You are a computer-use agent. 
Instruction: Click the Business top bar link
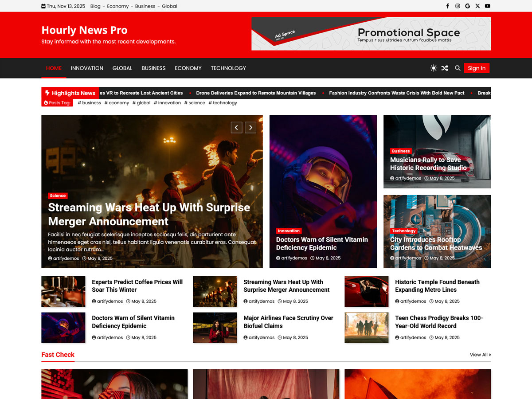(145, 6)
